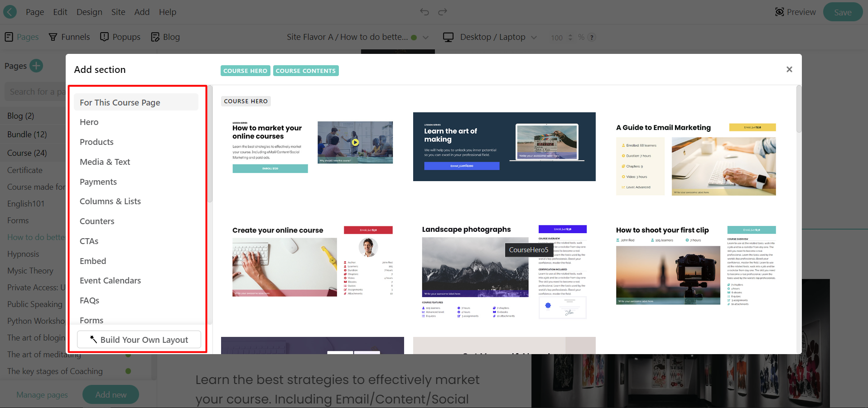Image resolution: width=868 pixels, height=408 pixels.
Task: Click the Build Your Own Layout button
Action: (x=139, y=339)
